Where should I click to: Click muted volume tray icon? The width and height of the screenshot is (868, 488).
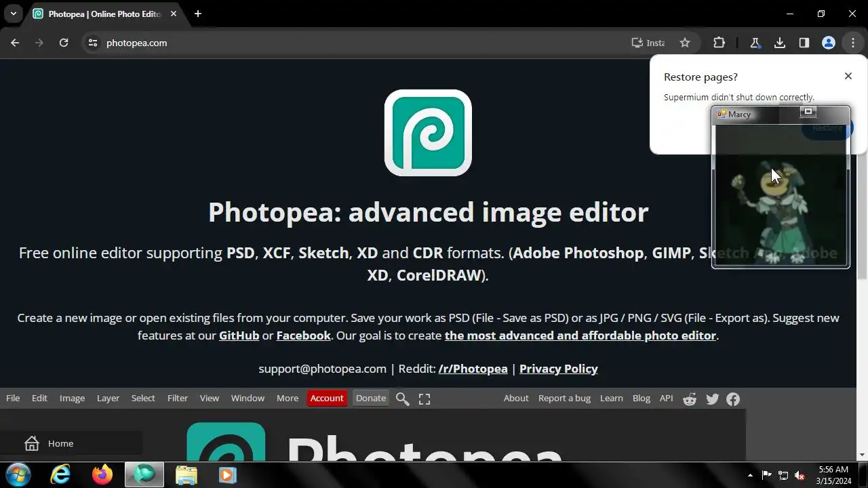800,475
